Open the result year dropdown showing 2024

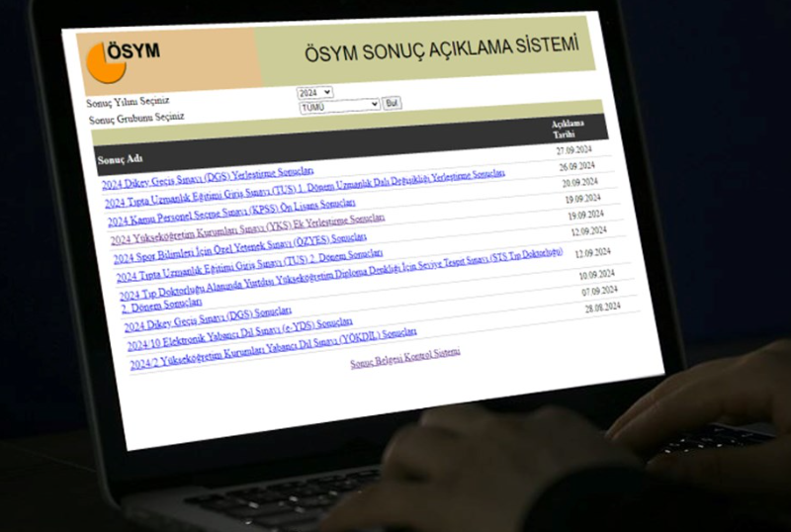coord(314,92)
